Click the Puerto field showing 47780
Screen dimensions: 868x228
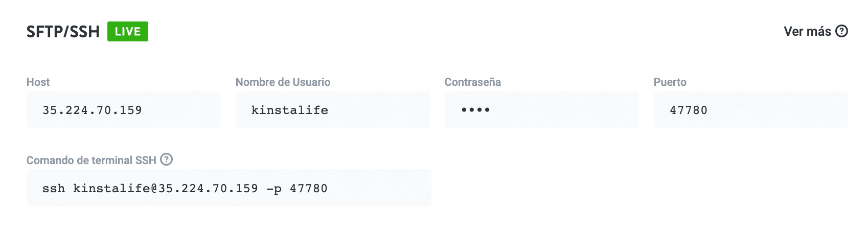point(750,110)
